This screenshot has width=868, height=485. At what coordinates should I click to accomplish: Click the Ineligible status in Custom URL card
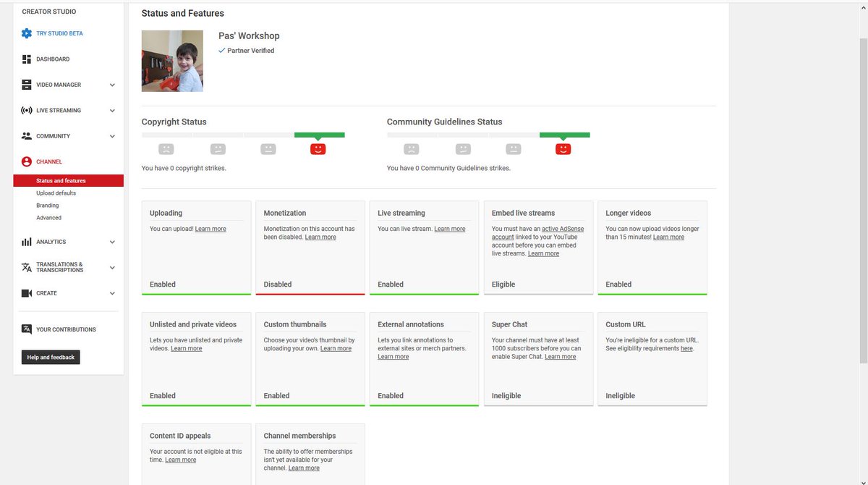pyautogui.click(x=621, y=396)
